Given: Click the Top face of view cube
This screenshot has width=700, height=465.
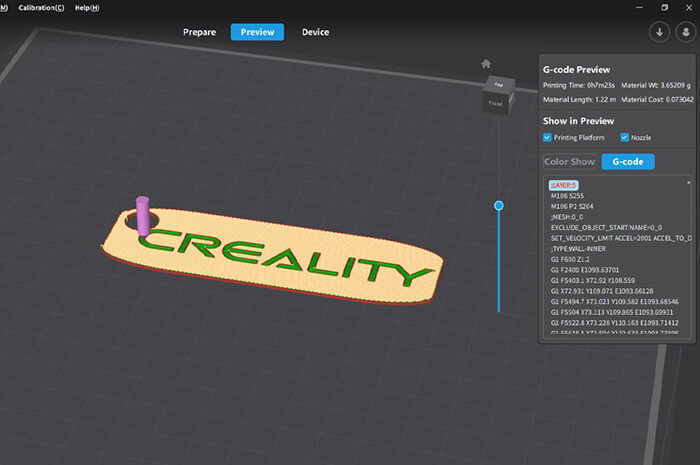Looking at the screenshot, I should point(499,84).
